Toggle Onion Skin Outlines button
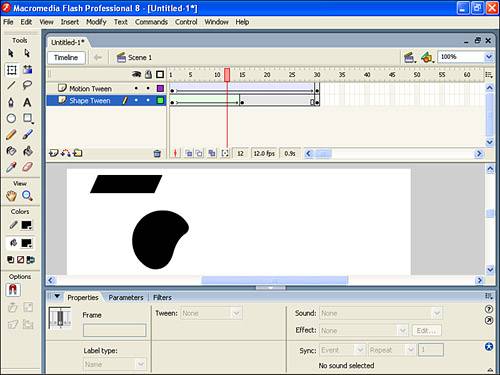Image resolution: width=500 pixels, height=375 pixels. pyautogui.click(x=199, y=153)
